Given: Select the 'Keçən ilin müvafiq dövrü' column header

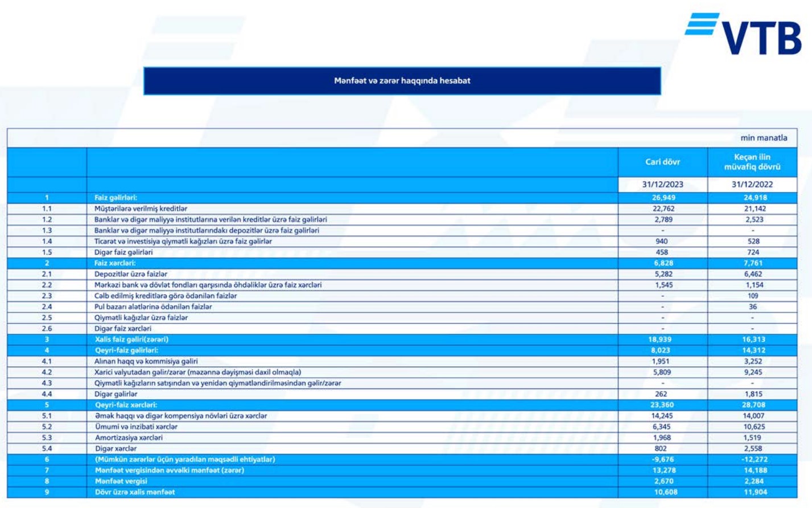Looking at the screenshot, I should pyautogui.click(x=752, y=162).
